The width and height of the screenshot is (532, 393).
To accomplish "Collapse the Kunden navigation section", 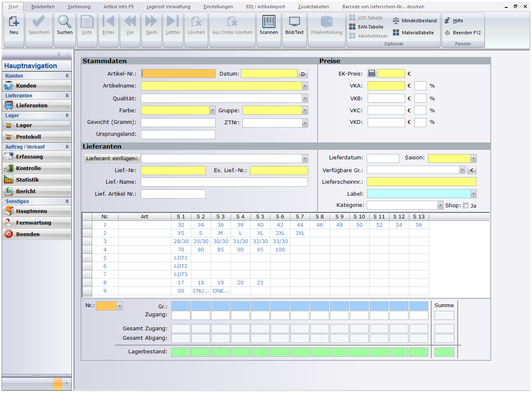I will coord(67,76).
